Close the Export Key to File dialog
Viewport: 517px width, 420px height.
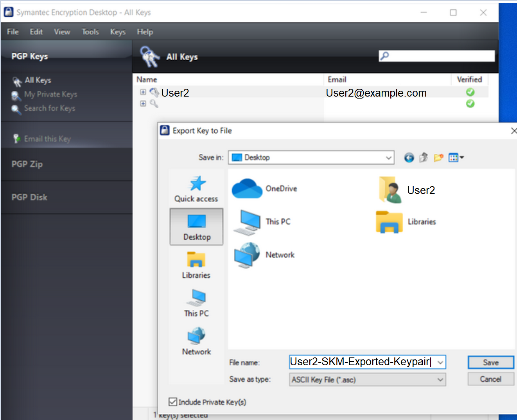tap(513, 131)
